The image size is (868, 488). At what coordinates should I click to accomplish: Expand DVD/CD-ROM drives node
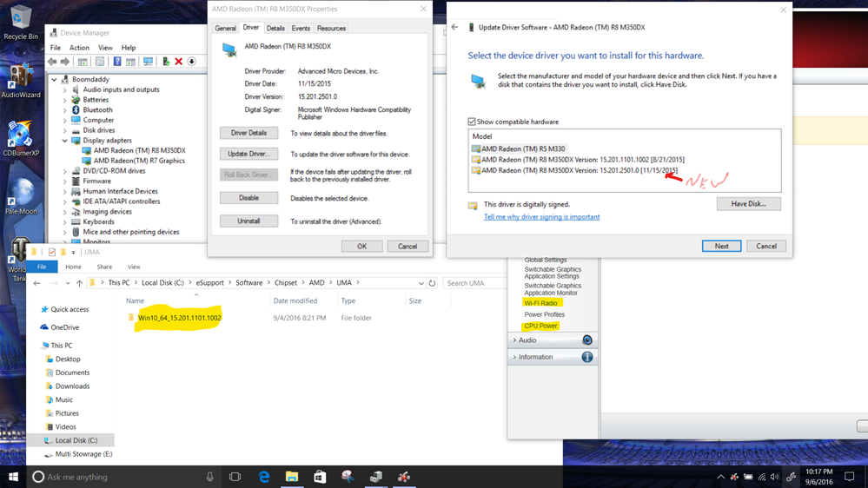[x=65, y=171]
